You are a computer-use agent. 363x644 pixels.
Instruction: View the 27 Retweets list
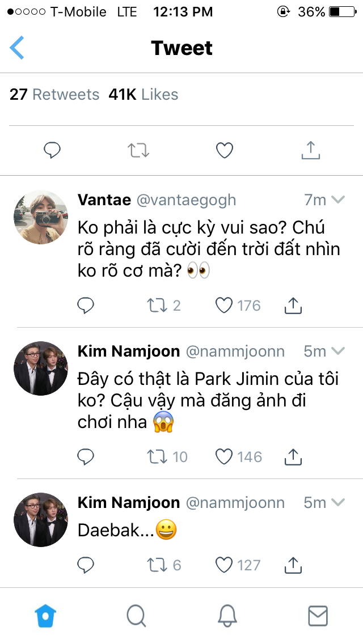coord(54,95)
